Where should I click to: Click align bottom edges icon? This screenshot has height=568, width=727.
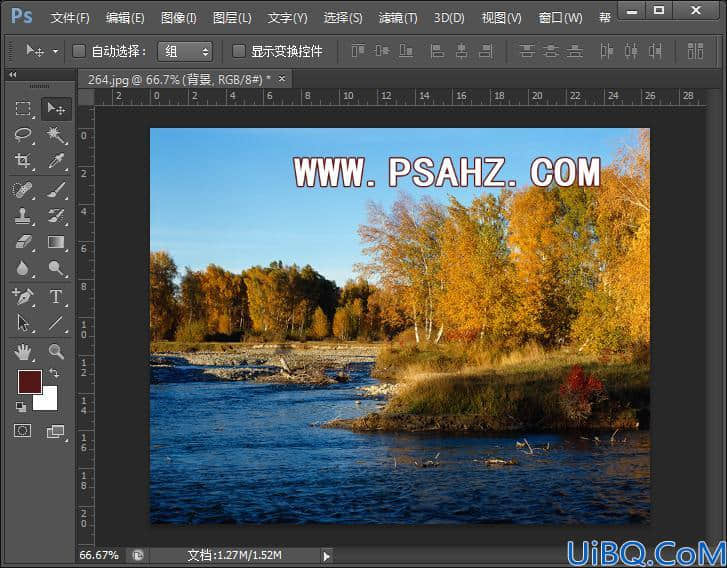(x=406, y=51)
